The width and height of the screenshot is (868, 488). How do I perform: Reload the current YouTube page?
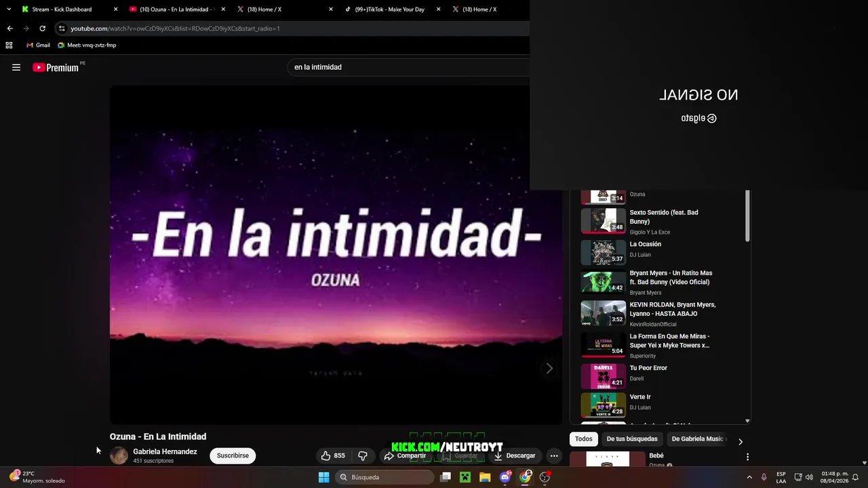(42, 28)
